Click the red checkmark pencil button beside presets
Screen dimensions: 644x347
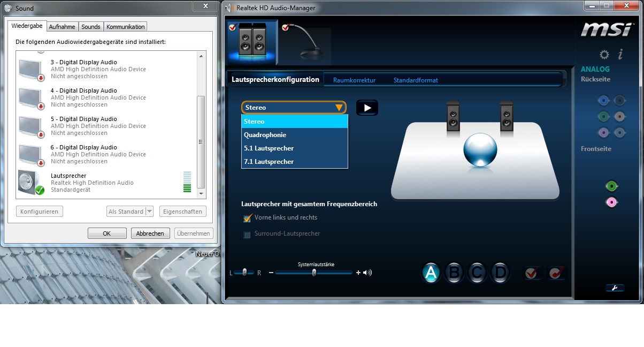556,273
